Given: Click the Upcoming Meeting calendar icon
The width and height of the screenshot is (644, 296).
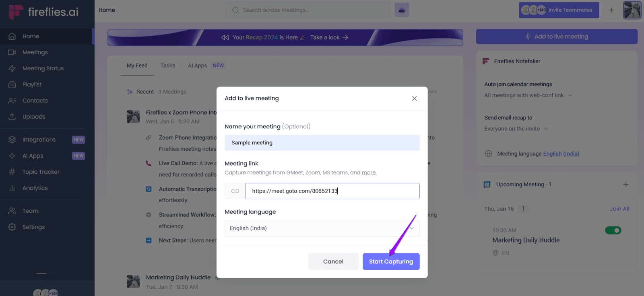Looking at the screenshot, I should tap(487, 185).
